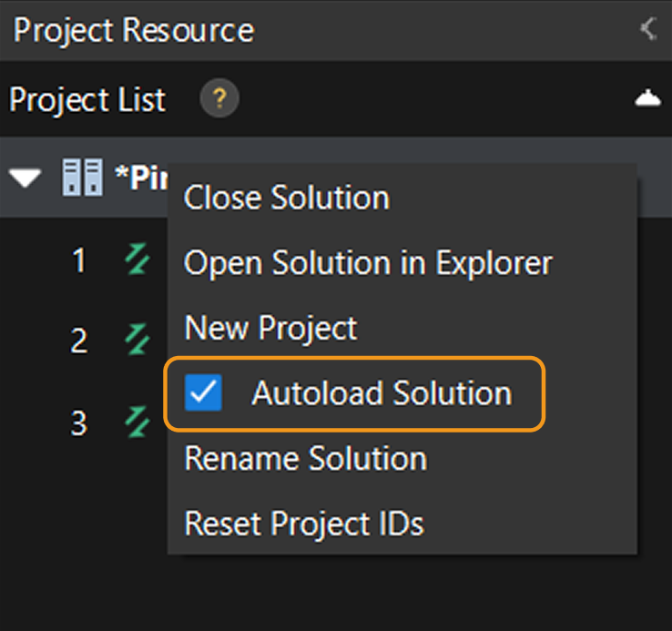Select Reset Project IDs menu entry
The width and height of the screenshot is (672, 631).
(x=303, y=524)
